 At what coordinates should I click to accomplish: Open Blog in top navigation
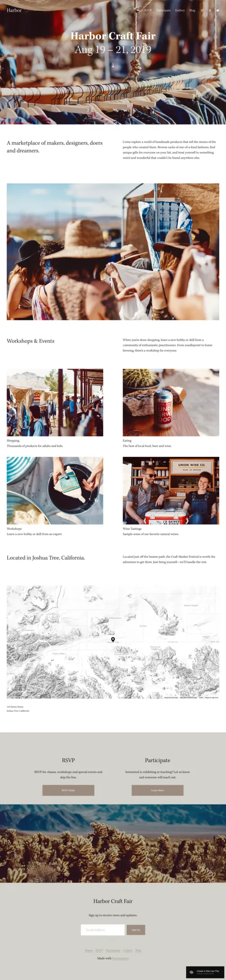click(192, 10)
